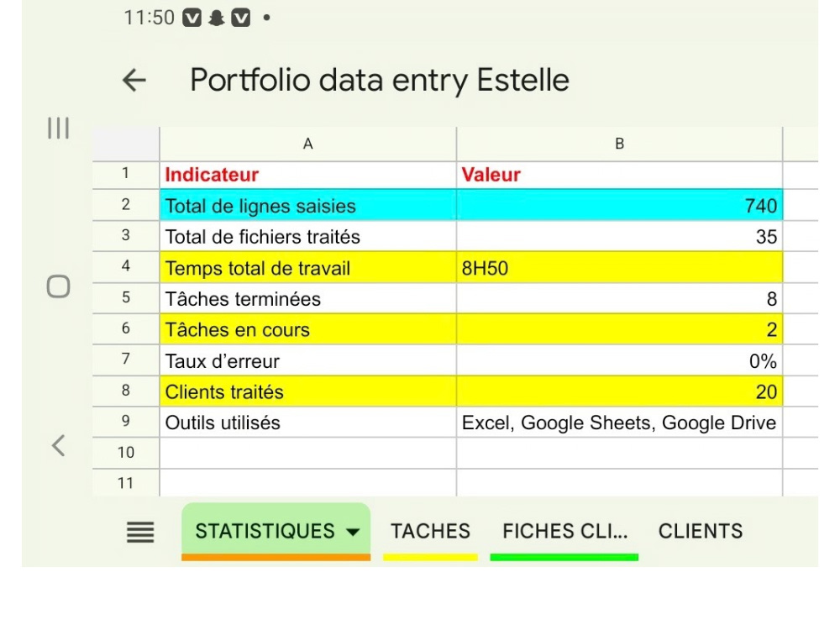Select cell 'Total de lignes saisies'
Screen dimensions: 840x630
(308, 205)
